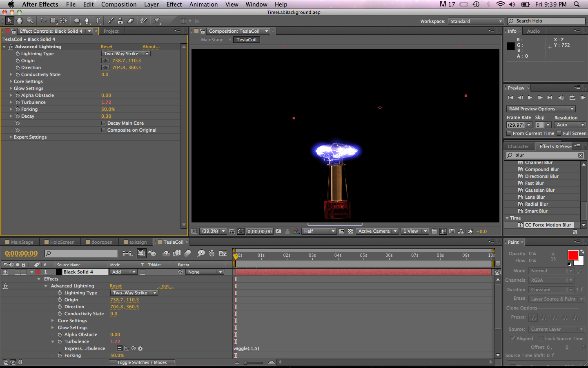The height and width of the screenshot is (368, 588).
Task: Click Reset on the Advanced Lightning effect
Action: pos(107,47)
